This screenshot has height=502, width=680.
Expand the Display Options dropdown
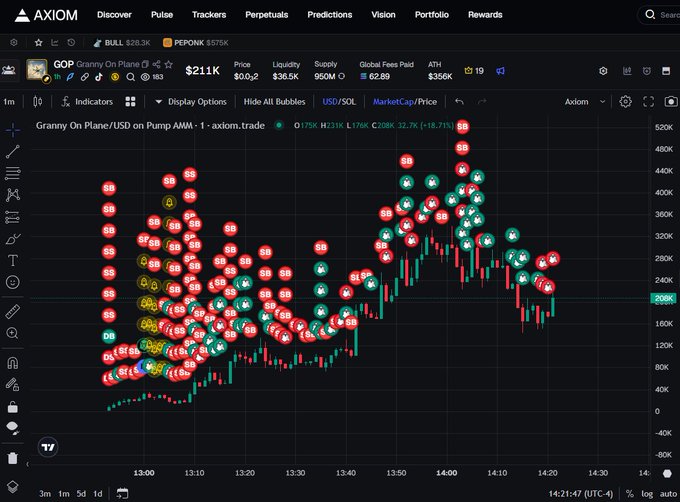click(x=190, y=102)
